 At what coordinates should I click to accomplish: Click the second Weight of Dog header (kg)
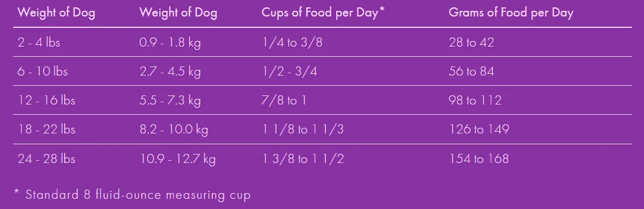[178, 12]
